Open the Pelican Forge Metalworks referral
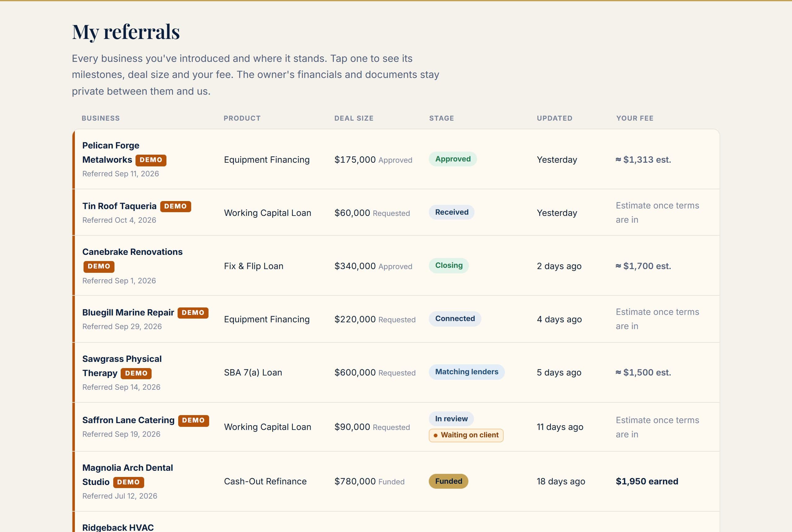 396,159
